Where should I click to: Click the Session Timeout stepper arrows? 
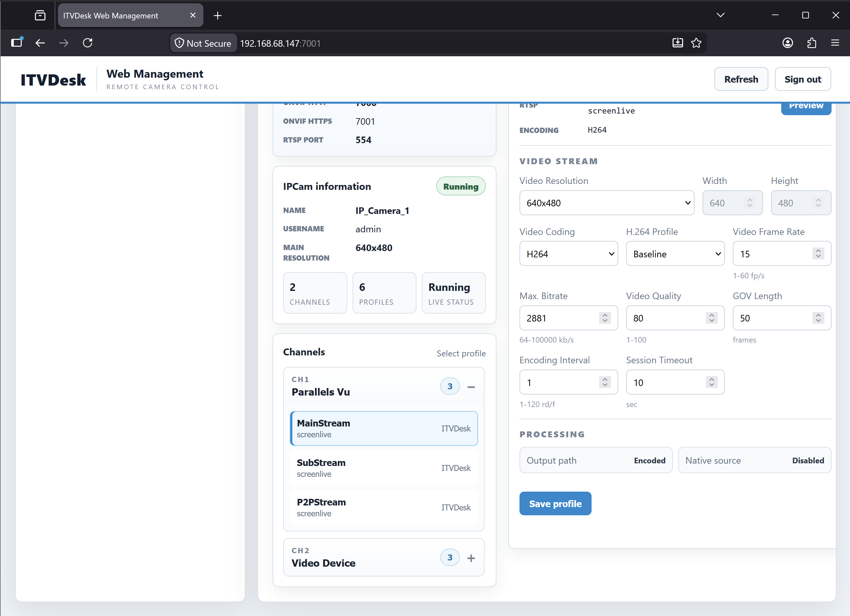pyautogui.click(x=711, y=382)
